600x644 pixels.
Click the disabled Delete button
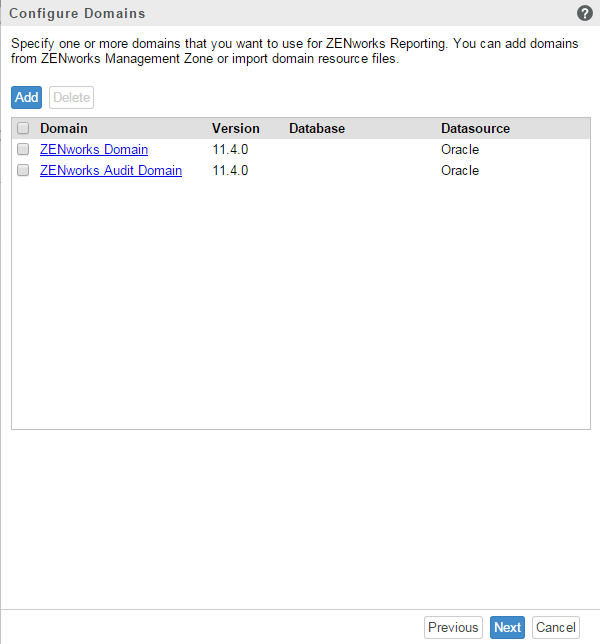[x=71, y=97]
